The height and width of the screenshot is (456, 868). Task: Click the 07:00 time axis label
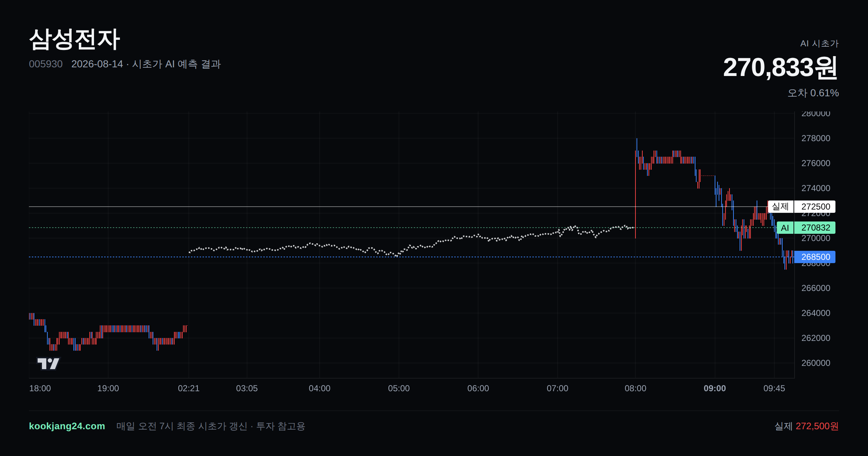click(x=558, y=388)
